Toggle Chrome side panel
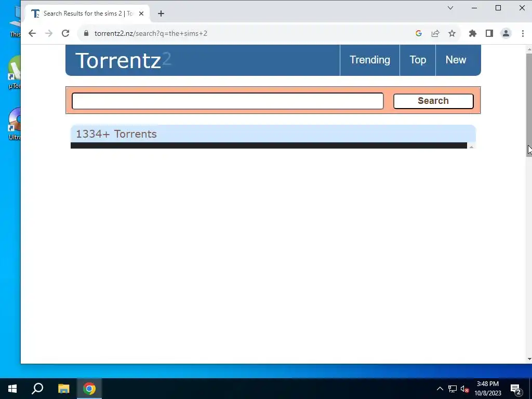This screenshot has width=532, height=399. pos(489,33)
